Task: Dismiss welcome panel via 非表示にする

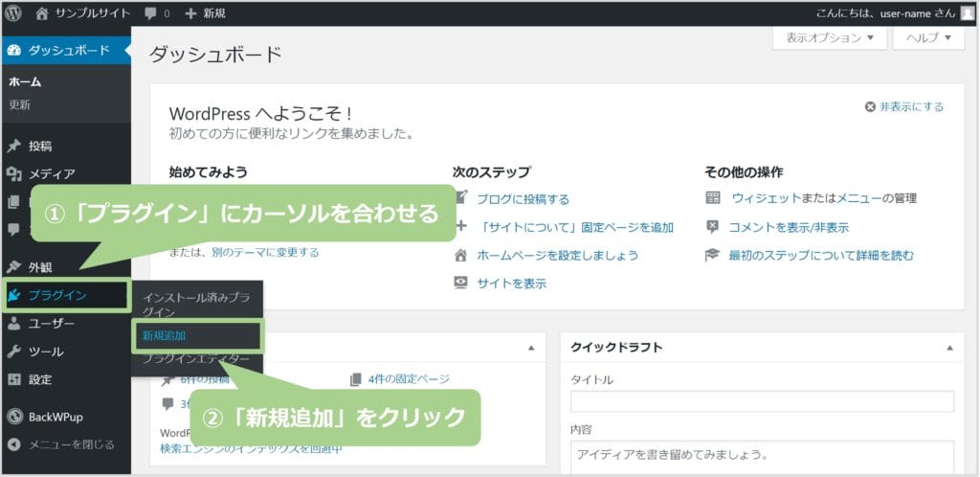Action: 904,107
